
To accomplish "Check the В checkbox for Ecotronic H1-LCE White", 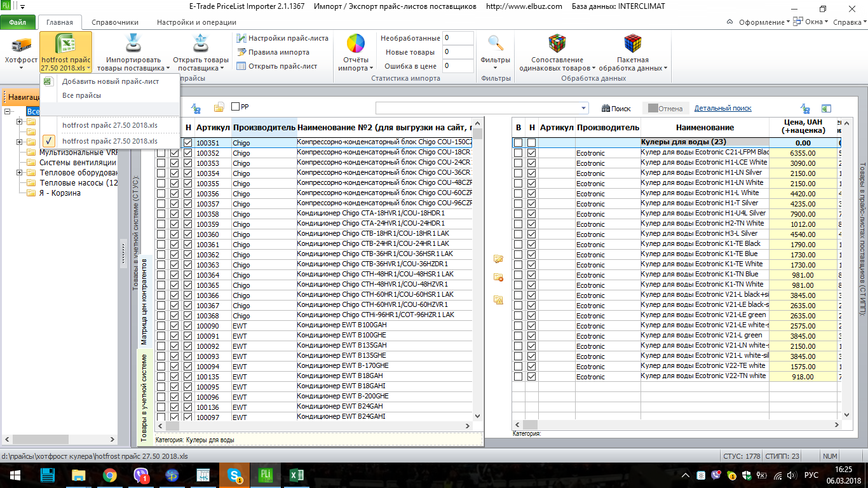I will (x=519, y=163).
